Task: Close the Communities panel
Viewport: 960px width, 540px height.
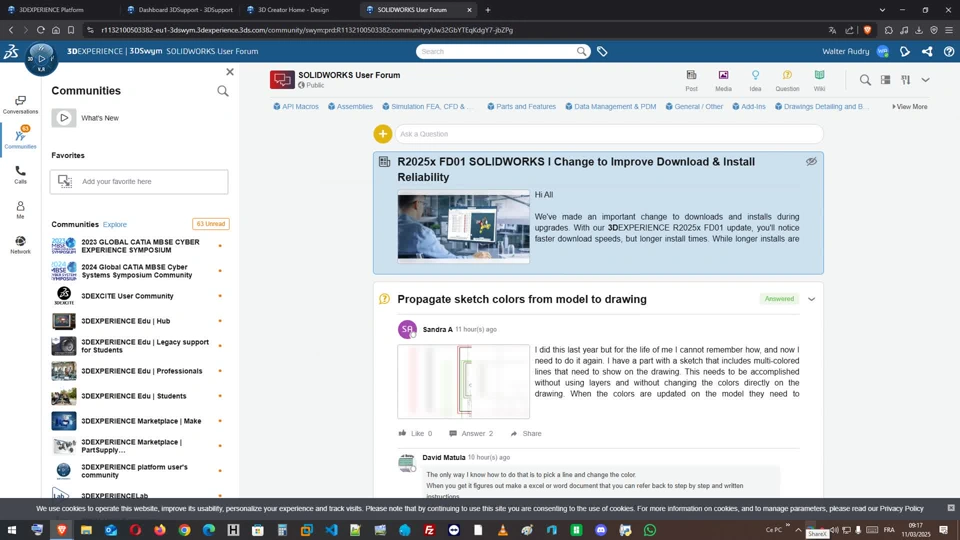Action: [x=230, y=72]
